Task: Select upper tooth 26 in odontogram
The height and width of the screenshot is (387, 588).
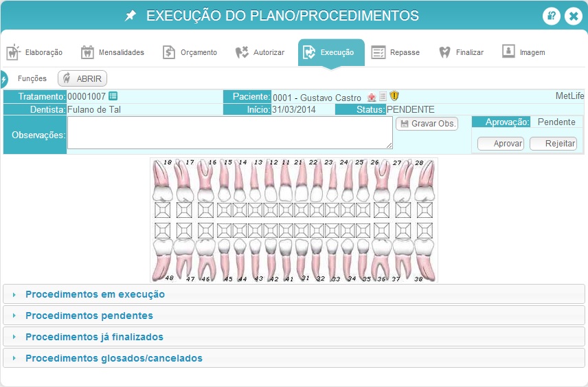Action: (381, 181)
